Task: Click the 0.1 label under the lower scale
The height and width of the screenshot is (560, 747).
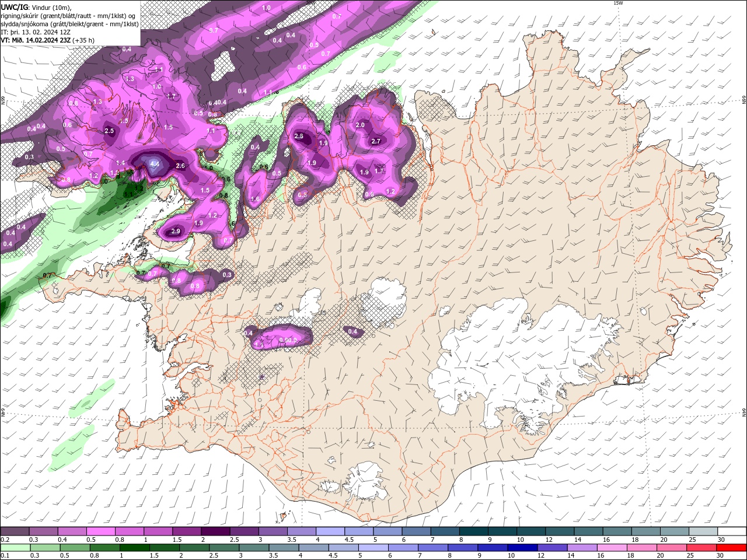Action: pyautogui.click(x=5, y=556)
